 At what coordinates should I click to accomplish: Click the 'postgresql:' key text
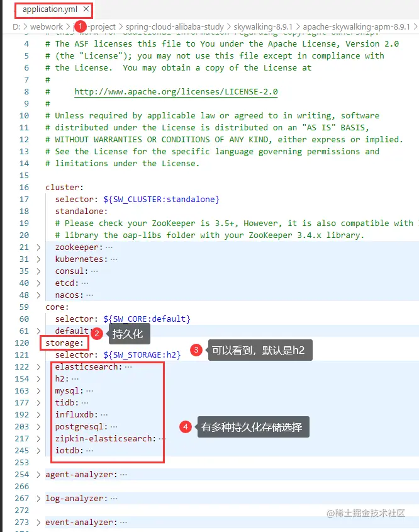pyautogui.click(x=81, y=426)
